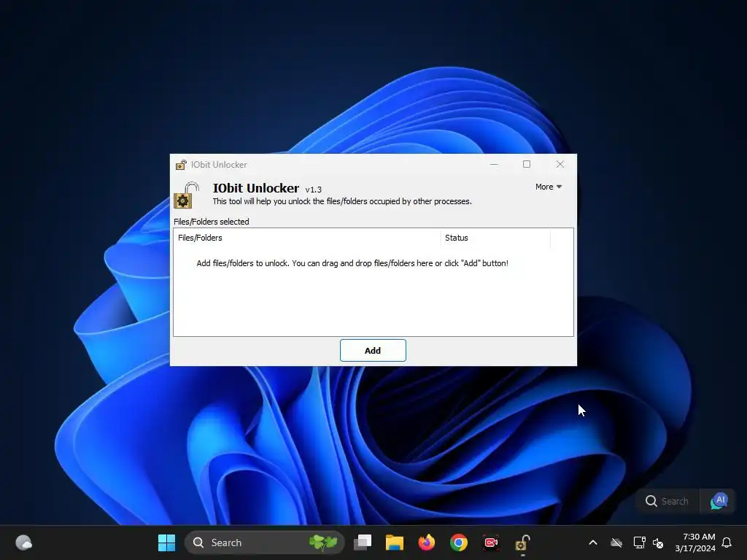Open the red screen recorder taskbar icon
The image size is (747, 560).
pyautogui.click(x=491, y=542)
